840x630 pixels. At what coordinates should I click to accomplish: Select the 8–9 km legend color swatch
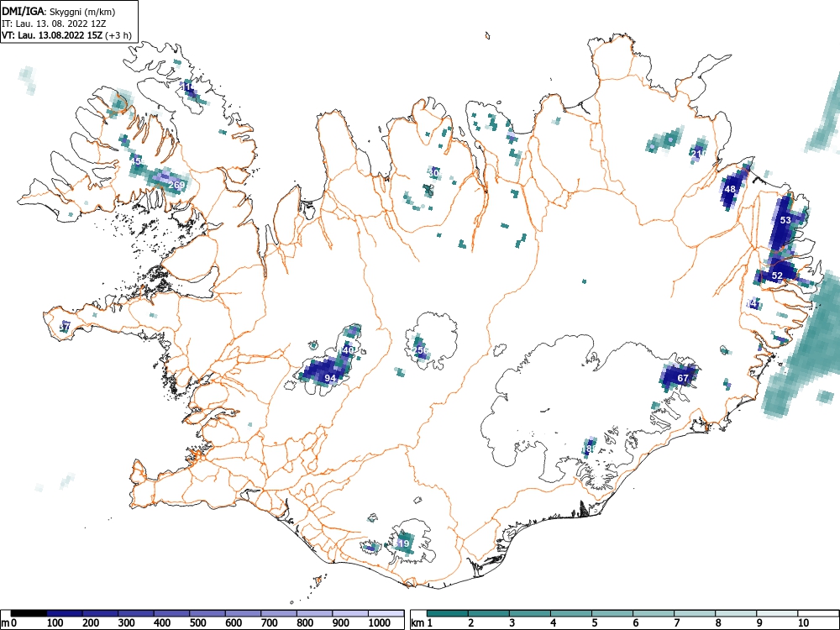(x=736, y=613)
